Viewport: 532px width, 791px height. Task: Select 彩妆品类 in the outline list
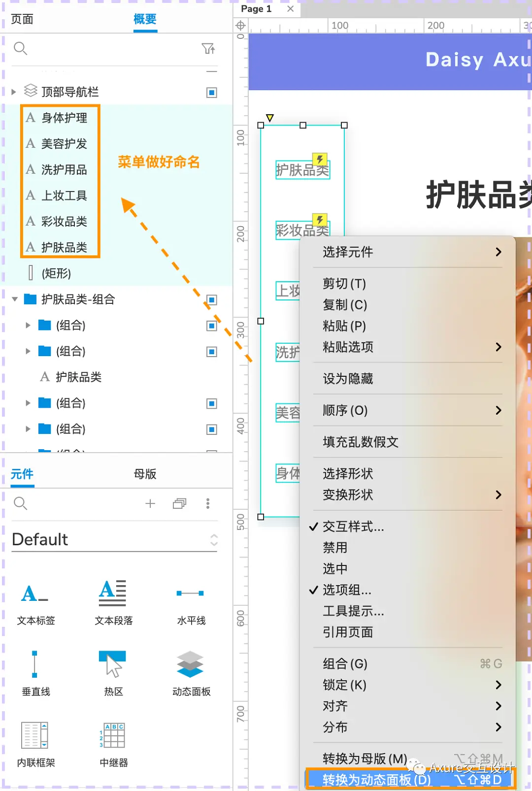point(64,222)
